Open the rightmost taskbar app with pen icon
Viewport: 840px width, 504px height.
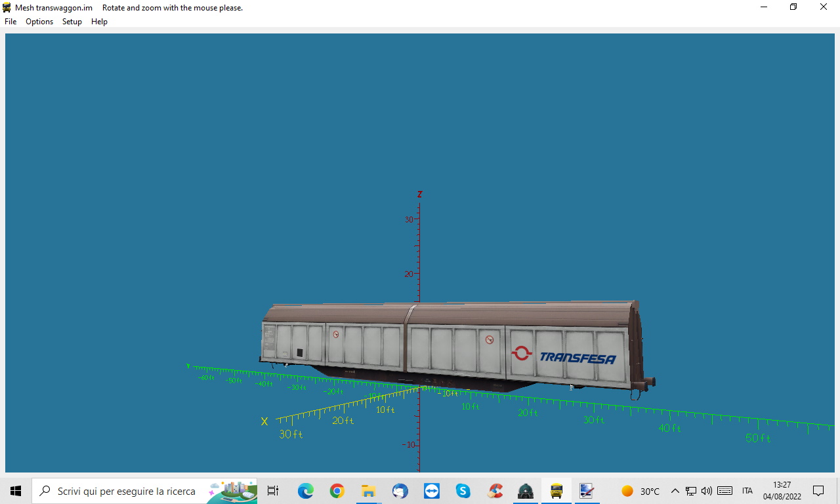pyautogui.click(x=587, y=491)
